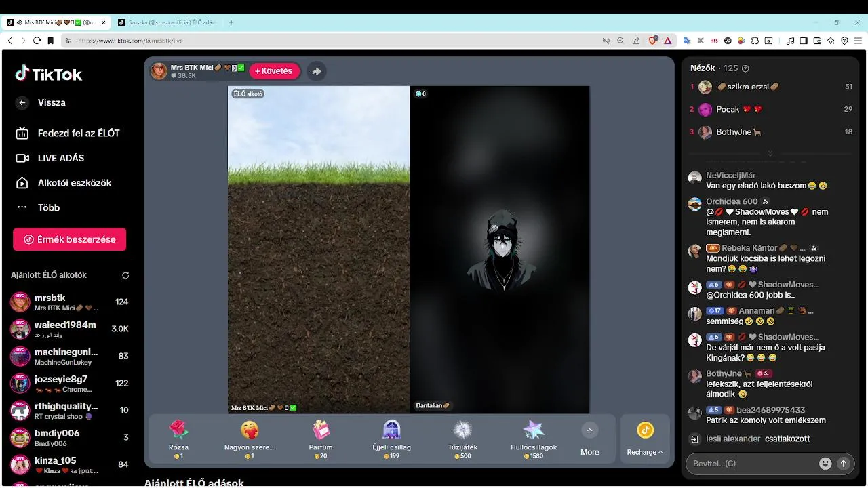This screenshot has width=868, height=488.
Task: Toggle the browser sidebar panel
Action: (x=804, y=41)
